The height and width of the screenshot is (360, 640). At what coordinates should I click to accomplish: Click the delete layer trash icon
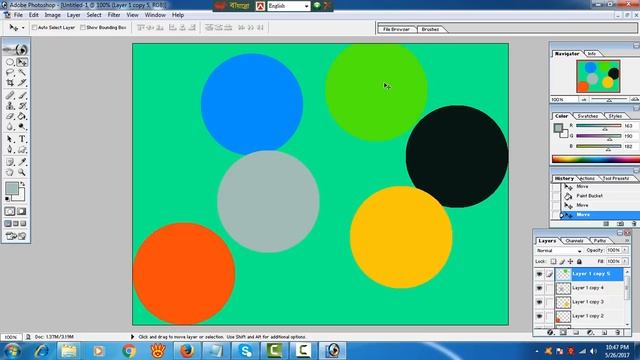618,333
